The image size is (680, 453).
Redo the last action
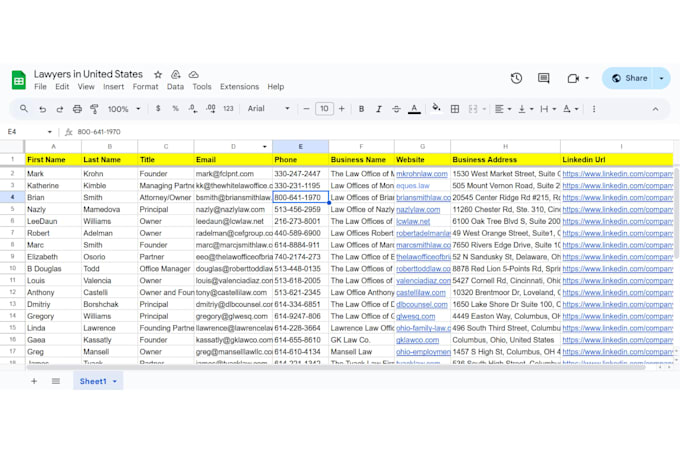tap(60, 109)
